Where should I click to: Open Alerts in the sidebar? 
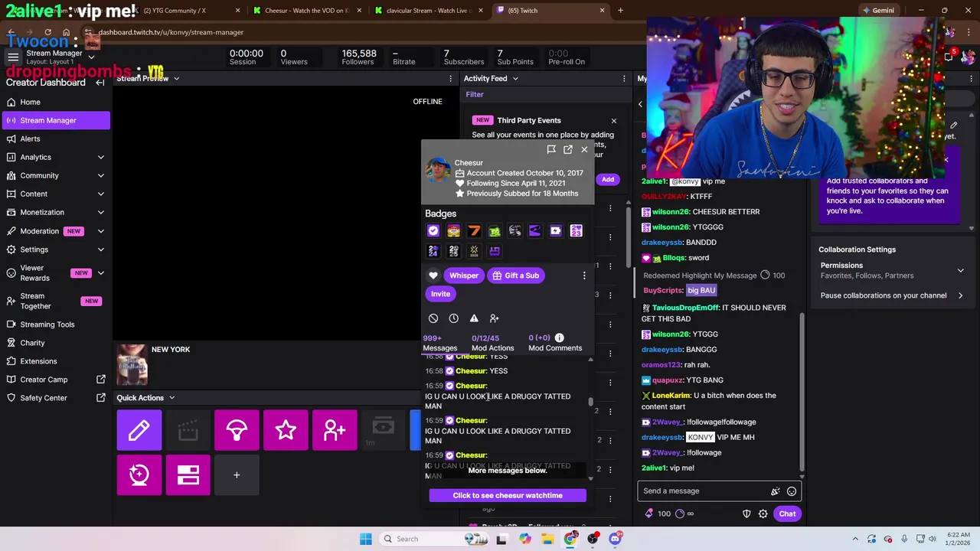click(55, 139)
